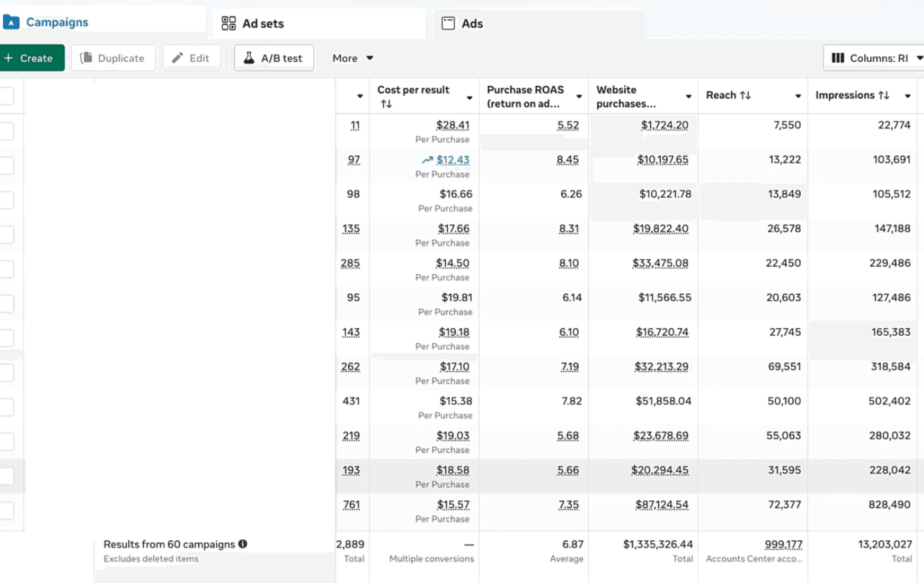Click Results from 60 campaigns text
Image resolution: width=924 pixels, height=583 pixels.
(169, 544)
